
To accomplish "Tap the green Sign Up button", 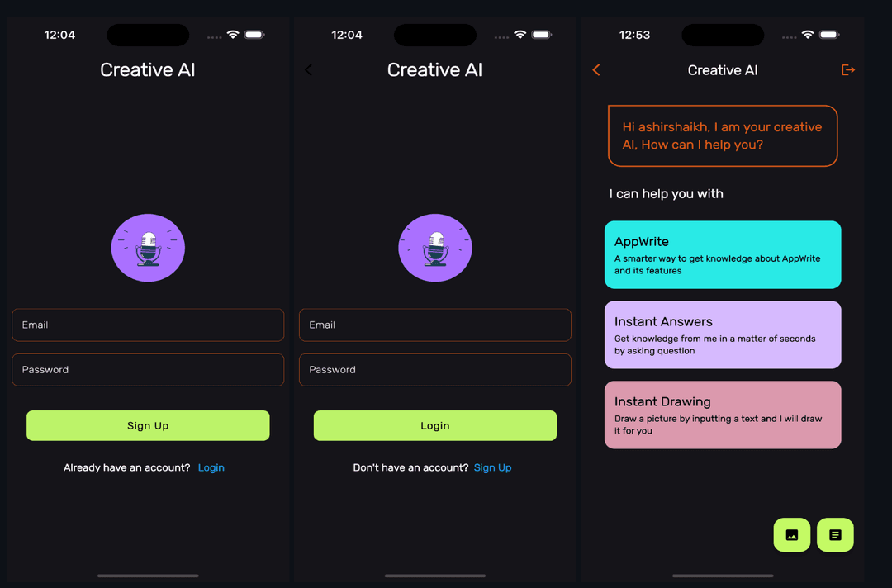I will point(148,425).
